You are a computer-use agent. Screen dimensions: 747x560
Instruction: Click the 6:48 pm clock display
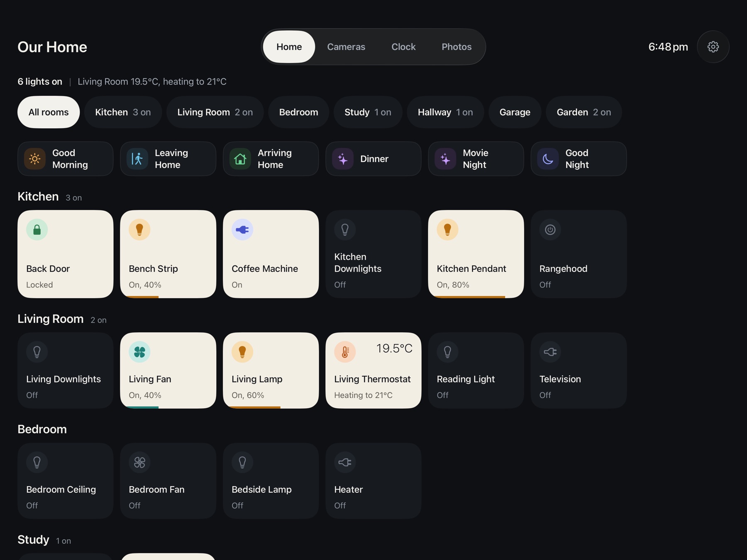point(668,47)
